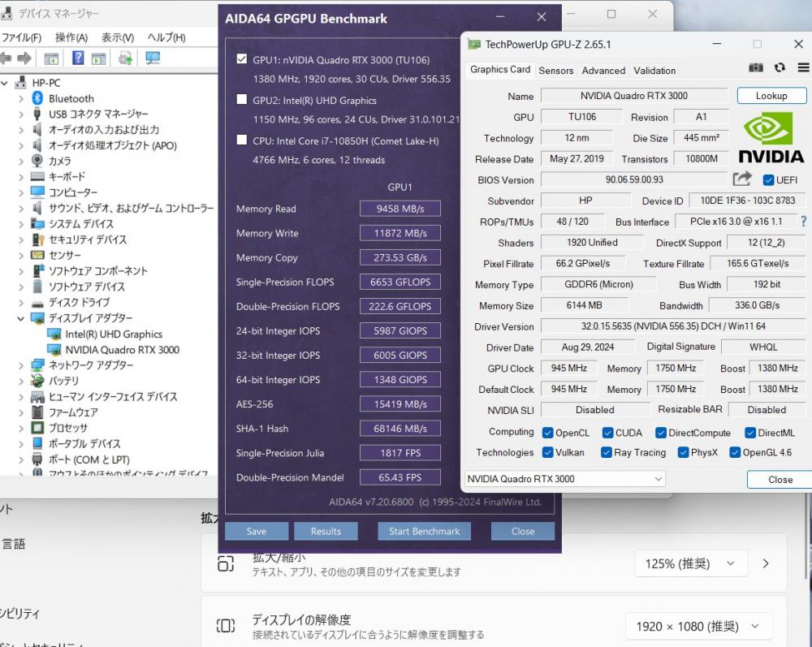812x647 pixels.
Task: Refresh GPU-Z data with the refresh icon
Action: click(x=780, y=68)
